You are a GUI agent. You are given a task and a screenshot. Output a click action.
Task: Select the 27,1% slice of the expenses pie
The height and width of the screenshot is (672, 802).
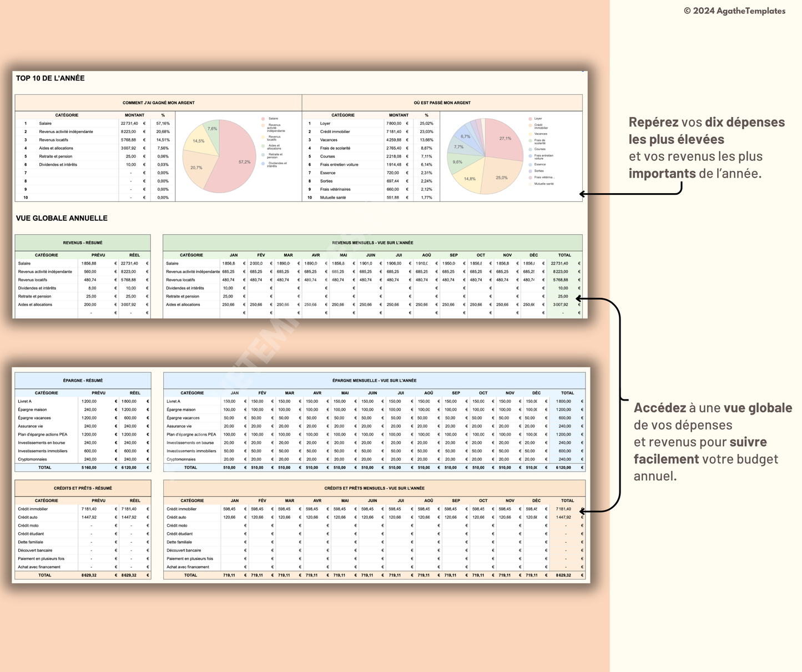coord(505,139)
